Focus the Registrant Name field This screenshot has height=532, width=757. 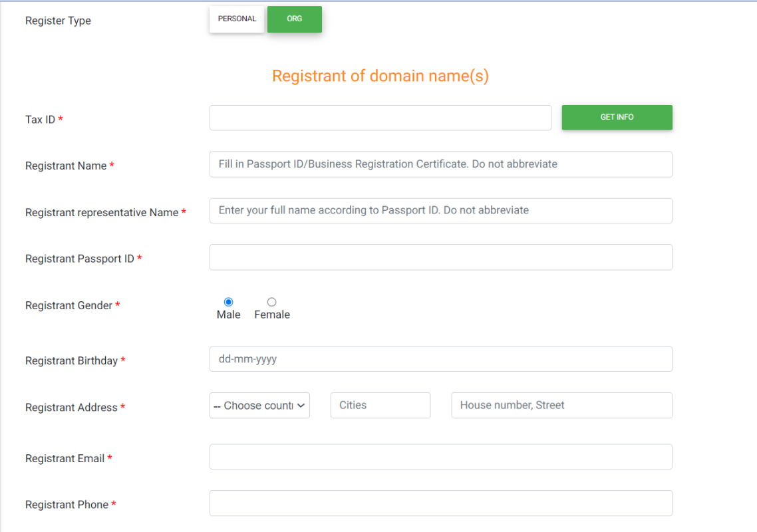pos(440,164)
